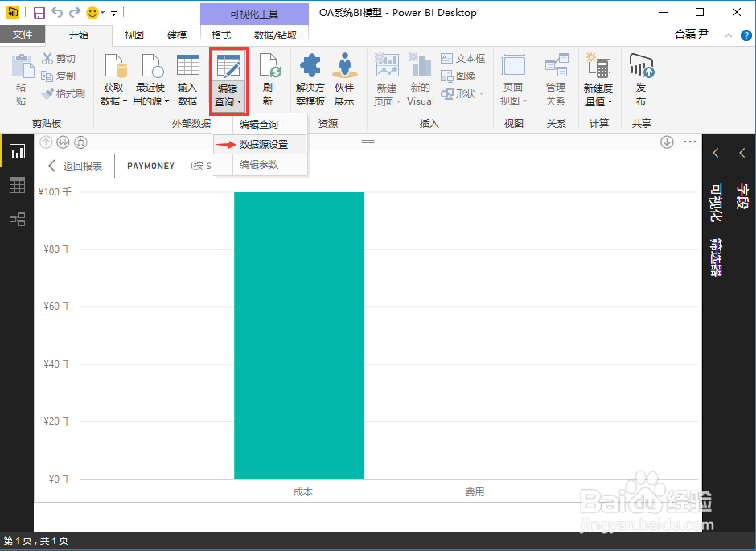Open the 获取数据 dropdown

113,80
